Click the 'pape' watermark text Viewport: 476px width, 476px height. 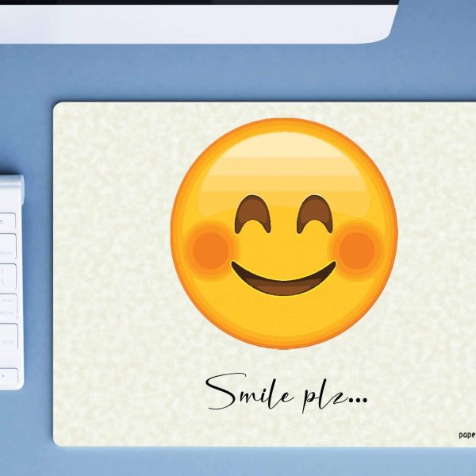pos(466,435)
